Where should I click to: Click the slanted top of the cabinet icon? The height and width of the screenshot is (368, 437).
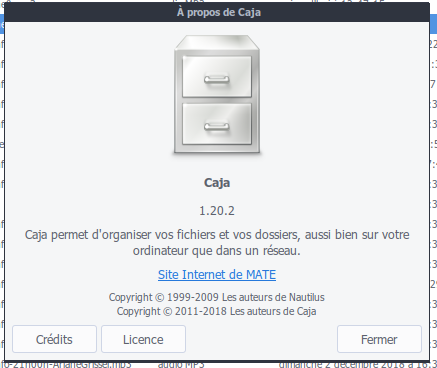pos(217,42)
